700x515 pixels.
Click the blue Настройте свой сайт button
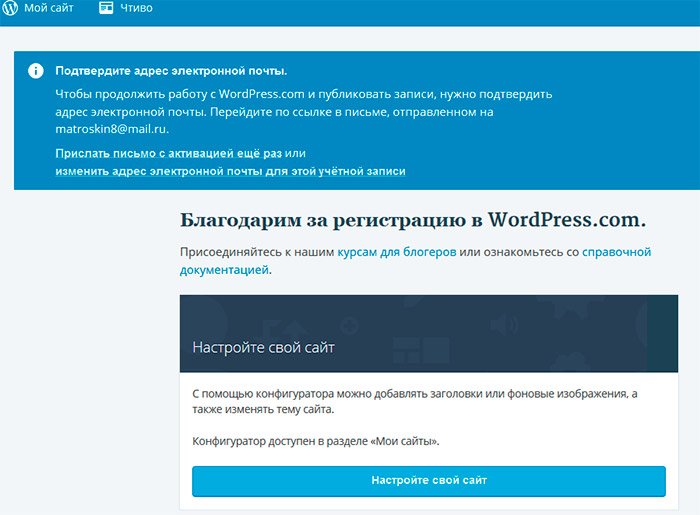[429, 481]
